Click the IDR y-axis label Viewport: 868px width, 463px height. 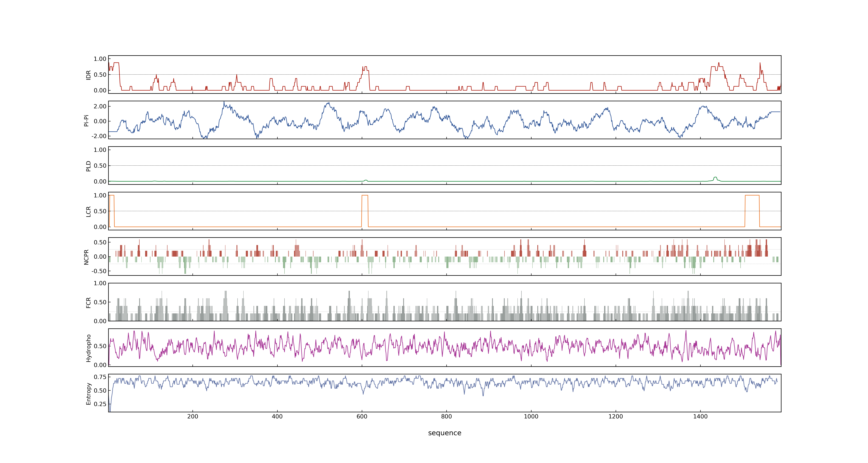(88, 75)
